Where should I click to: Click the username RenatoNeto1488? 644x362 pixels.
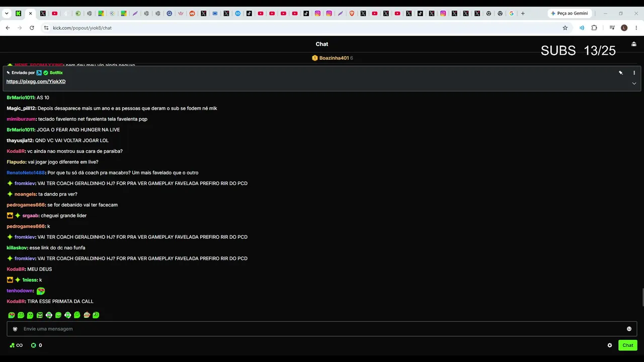click(x=26, y=172)
